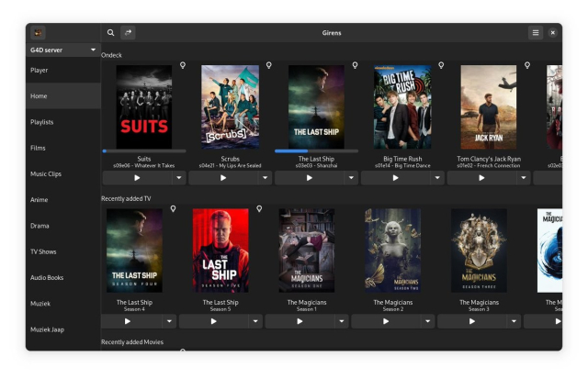Open The Last Ship Season Four poster
Screen dimensions: 588x379
click(x=135, y=251)
